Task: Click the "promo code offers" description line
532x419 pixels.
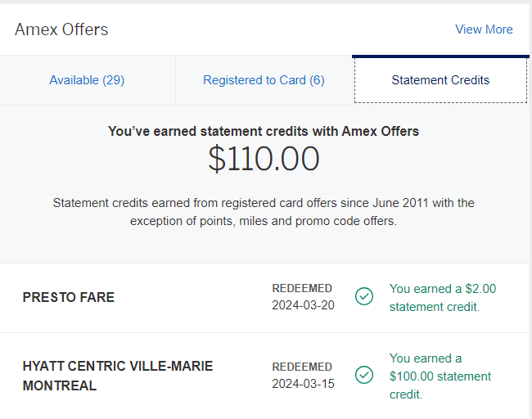Action: [x=264, y=222]
